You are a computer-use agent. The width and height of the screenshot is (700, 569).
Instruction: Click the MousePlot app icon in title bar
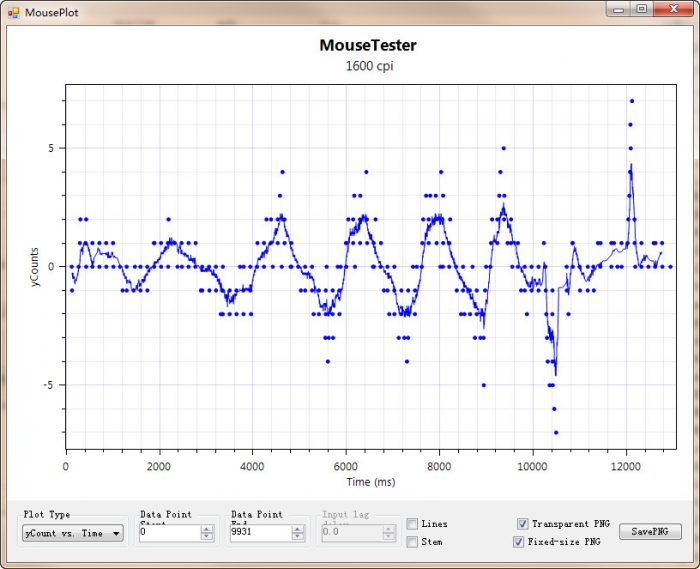[14, 13]
